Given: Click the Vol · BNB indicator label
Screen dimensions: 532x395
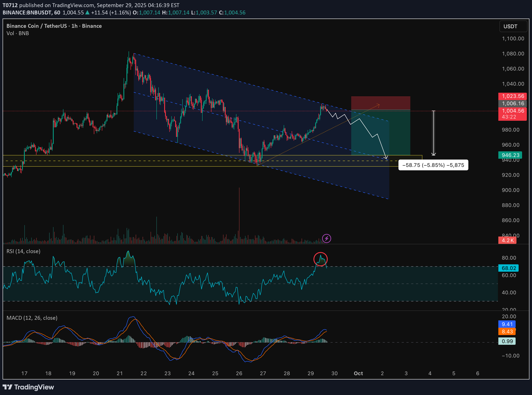Looking at the screenshot, I should pyautogui.click(x=18, y=33).
